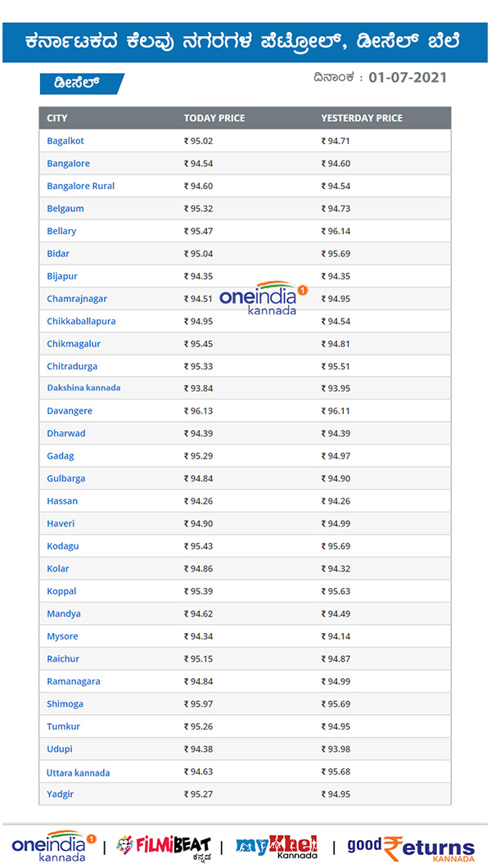Viewport: 491px width, 868px height.
Task: Open the Davangere city link
Action: [70, 411]
